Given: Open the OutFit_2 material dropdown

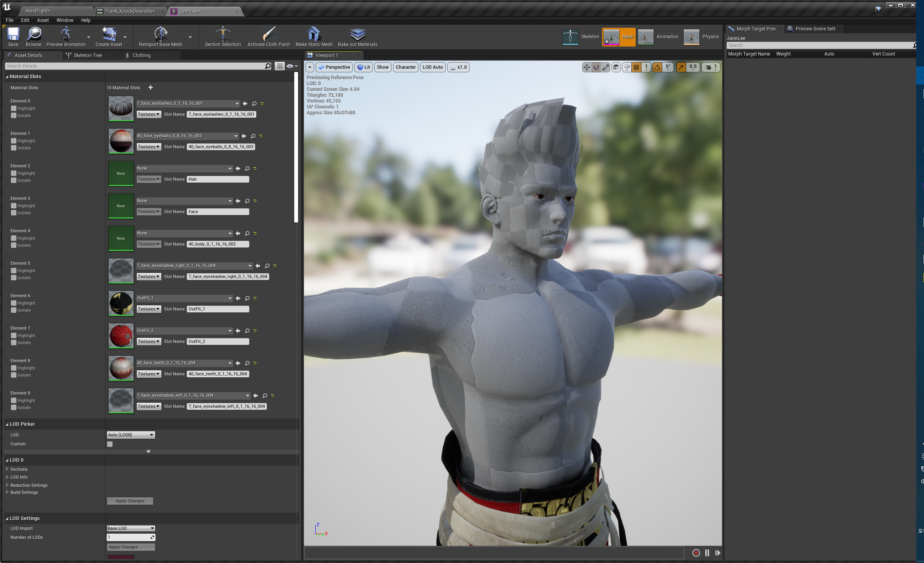Looking at the screenshot, I should click(184, 331).
